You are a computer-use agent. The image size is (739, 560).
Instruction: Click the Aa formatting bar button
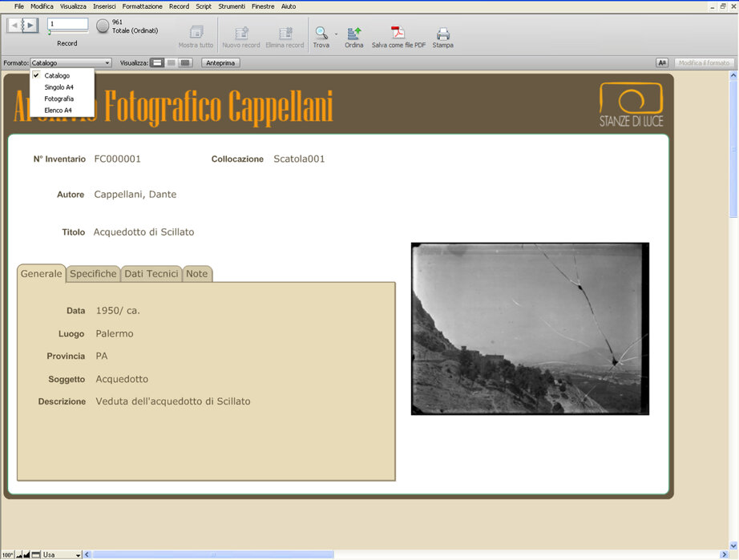pos(662,62)
